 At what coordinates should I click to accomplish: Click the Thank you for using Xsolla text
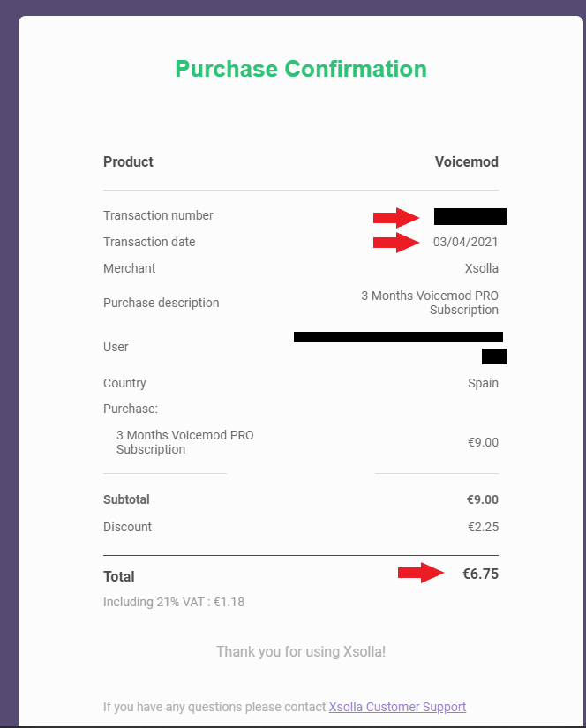click(x=301, y=651)
